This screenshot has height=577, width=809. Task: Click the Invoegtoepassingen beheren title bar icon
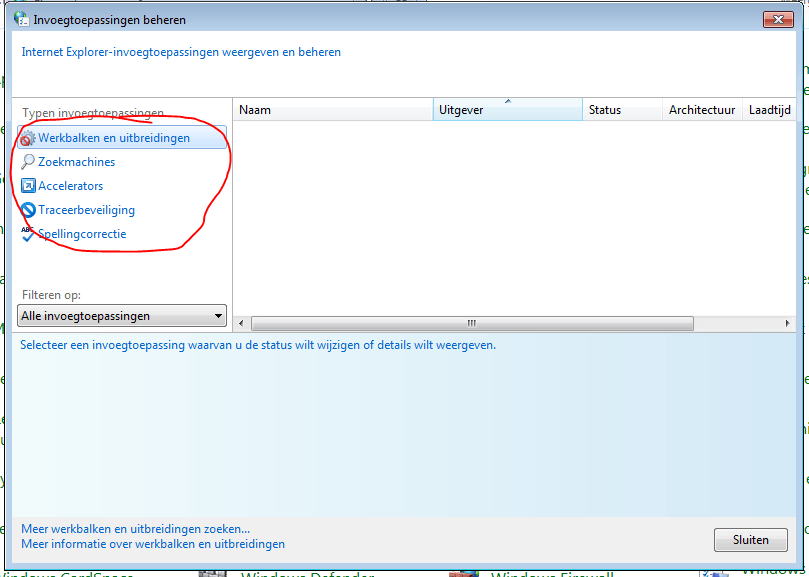[x=22, y=19]
